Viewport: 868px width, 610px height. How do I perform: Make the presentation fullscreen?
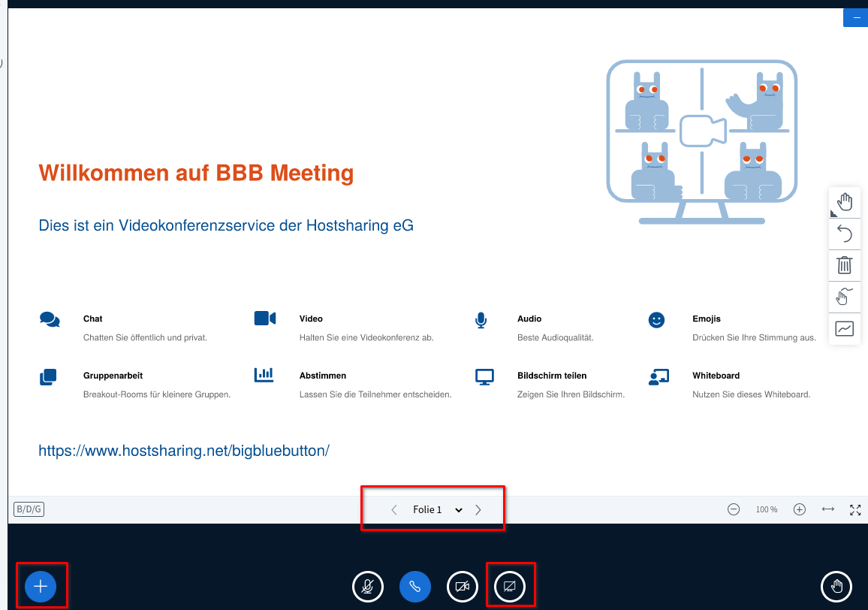coord(855,510)
